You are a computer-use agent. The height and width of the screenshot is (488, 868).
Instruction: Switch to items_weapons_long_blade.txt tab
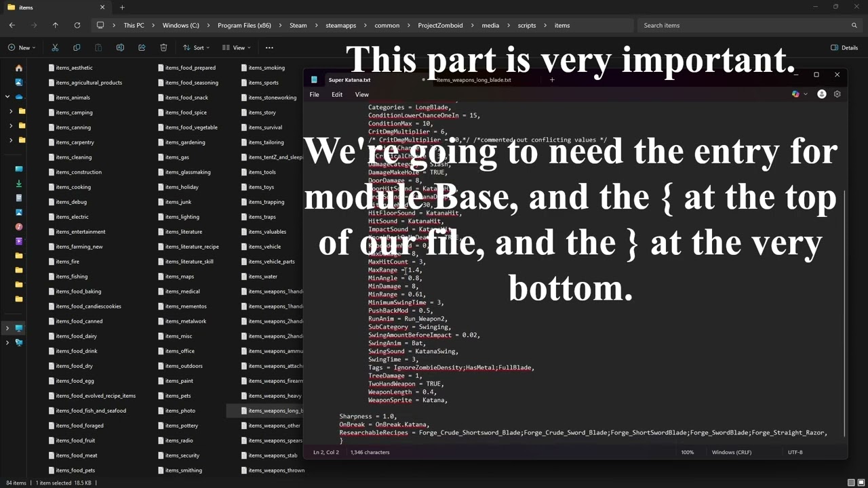(473, 80)
